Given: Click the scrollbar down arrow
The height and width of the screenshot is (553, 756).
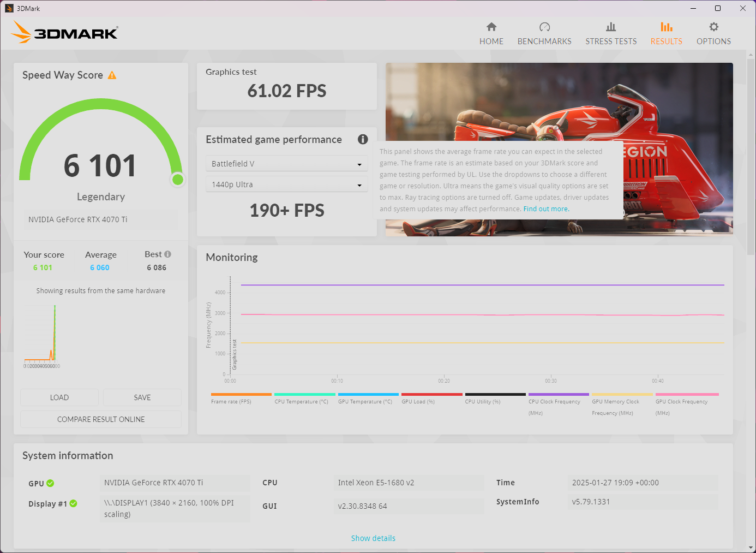Looking at the screenshot, I should pos(751,548).
